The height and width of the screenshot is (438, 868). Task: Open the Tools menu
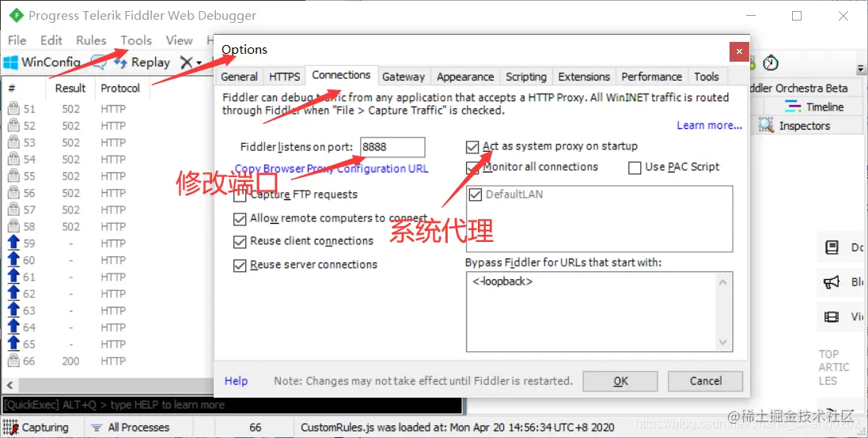tap(136, 40)
